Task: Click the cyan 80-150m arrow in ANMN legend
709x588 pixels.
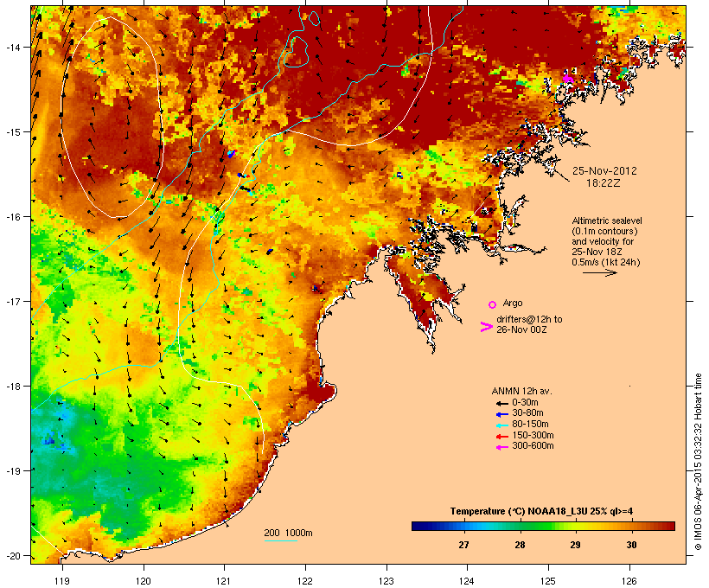Action: point(501,425)
